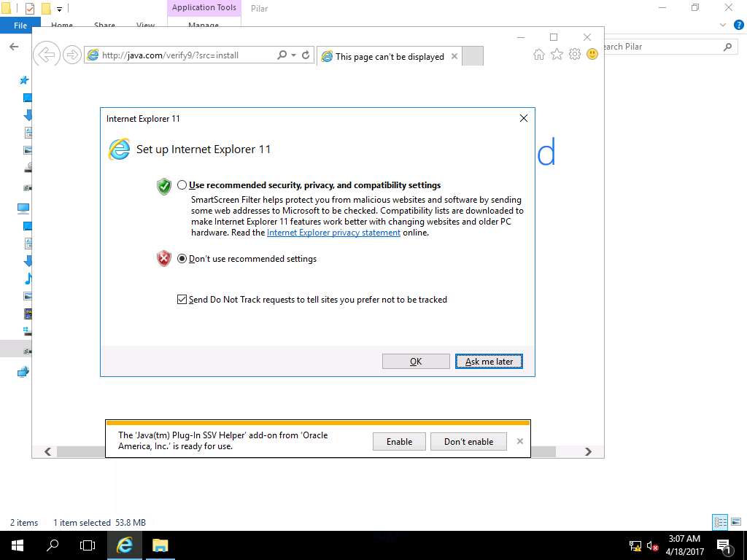The image size is (747, 560).
Task: Close the 'This page can't be displayed' tab
Action: [454, 56]
